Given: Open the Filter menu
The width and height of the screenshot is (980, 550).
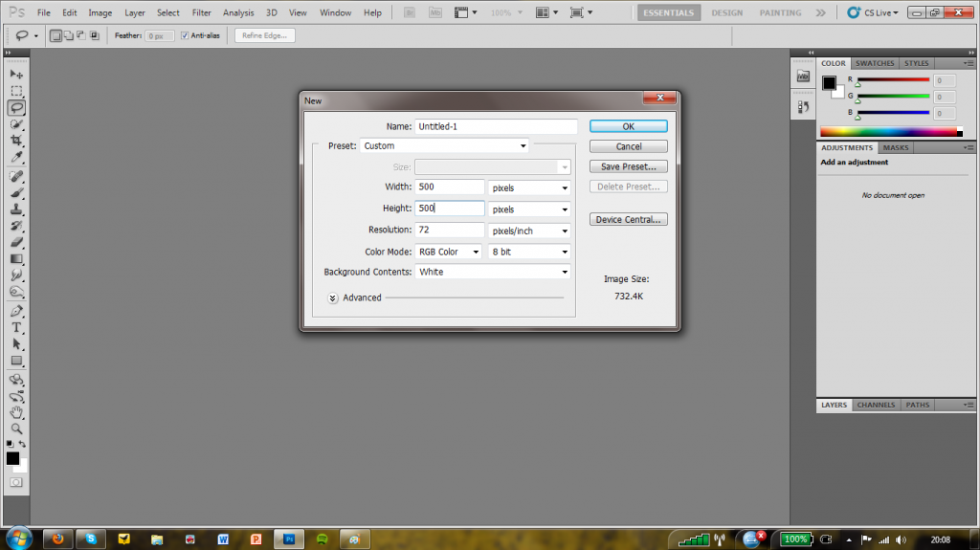Looking at the screenshot, I should tap(201, 12).
